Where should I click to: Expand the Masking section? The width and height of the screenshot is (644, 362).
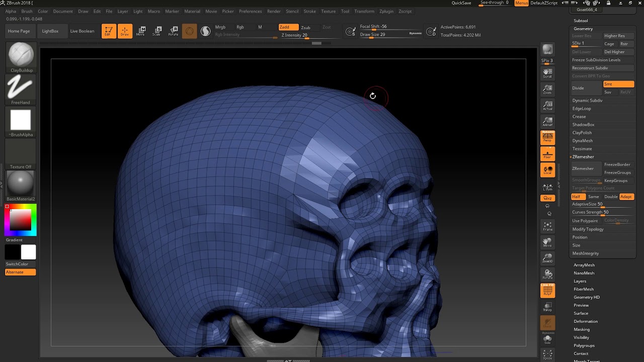[x=582, y=329]
